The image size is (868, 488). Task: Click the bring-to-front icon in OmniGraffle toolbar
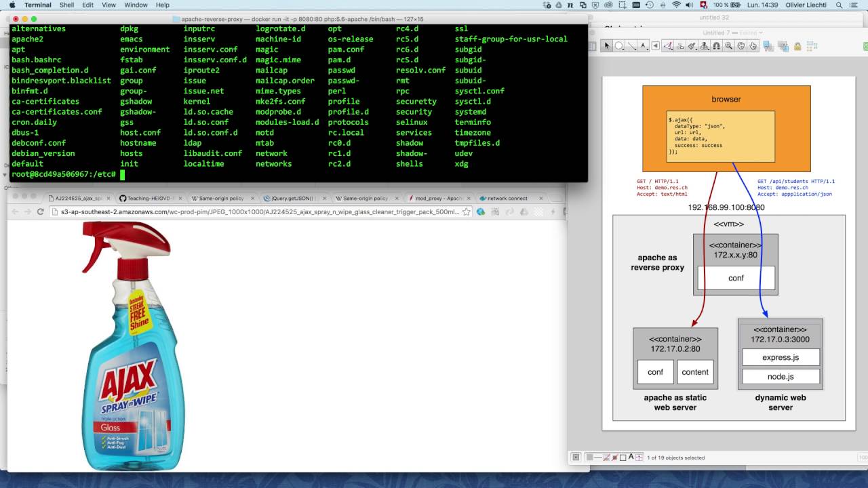coord(768,46)
